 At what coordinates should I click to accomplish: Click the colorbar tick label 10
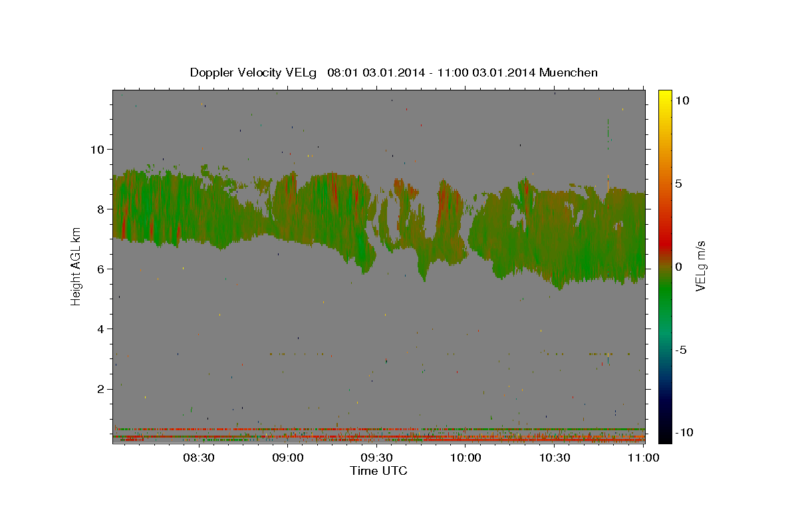pos(682,100)
